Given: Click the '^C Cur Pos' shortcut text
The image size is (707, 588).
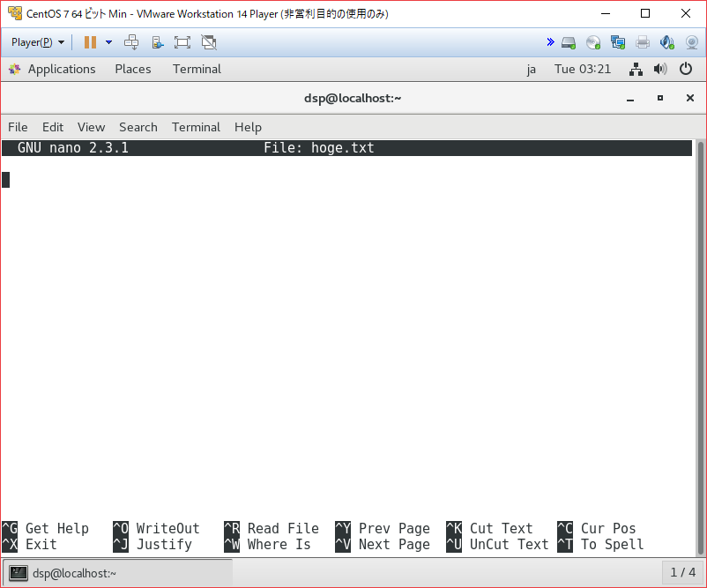Looking at the screenshot, I should tap(597, 528).
